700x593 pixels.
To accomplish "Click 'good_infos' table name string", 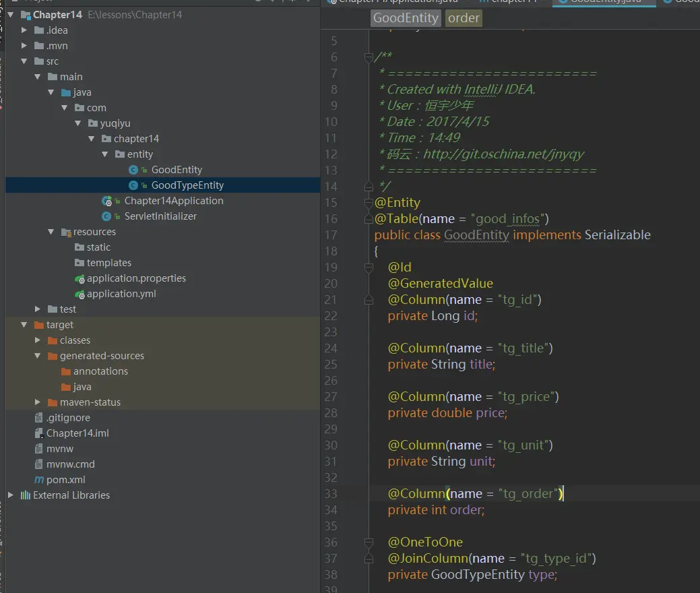I will point(509,219).
